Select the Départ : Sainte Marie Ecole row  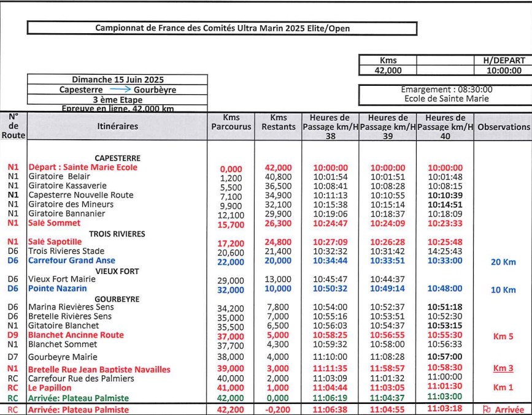[83, 167]
